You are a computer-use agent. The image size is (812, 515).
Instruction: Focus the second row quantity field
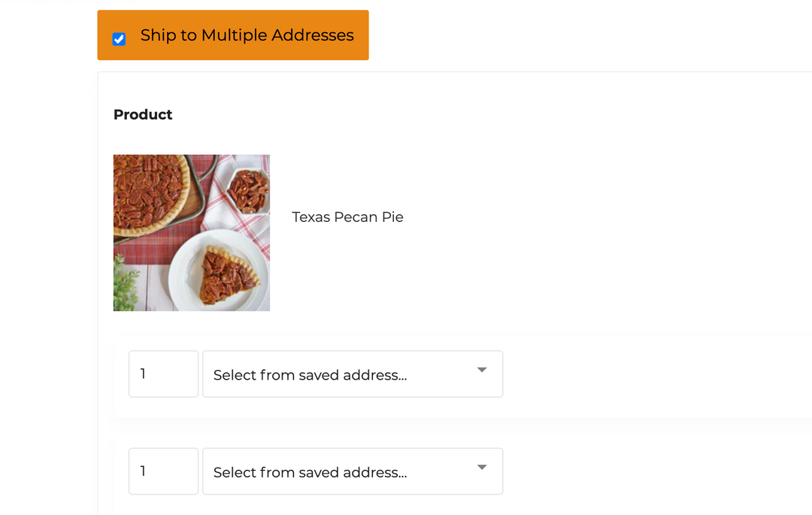pos(163,471)
